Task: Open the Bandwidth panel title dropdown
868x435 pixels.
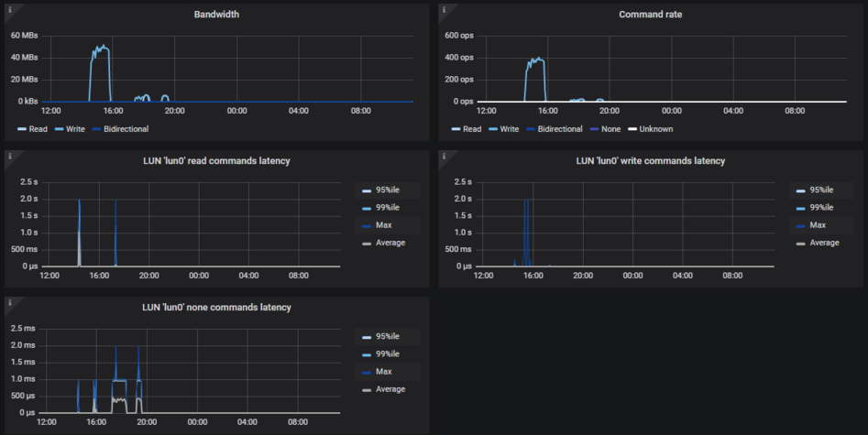Action: point(217,15)
